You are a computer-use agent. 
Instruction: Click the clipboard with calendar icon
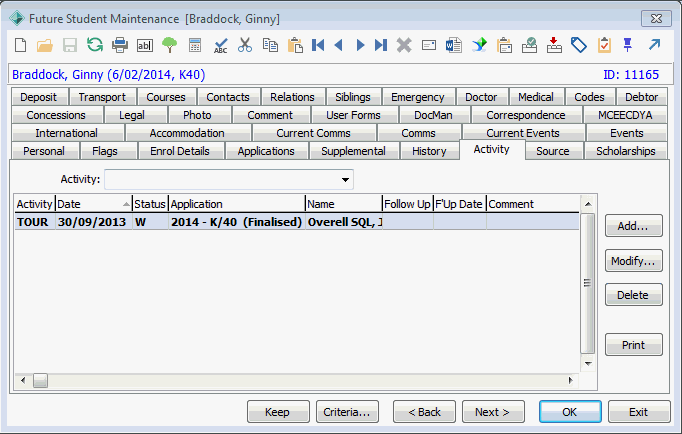505,45
